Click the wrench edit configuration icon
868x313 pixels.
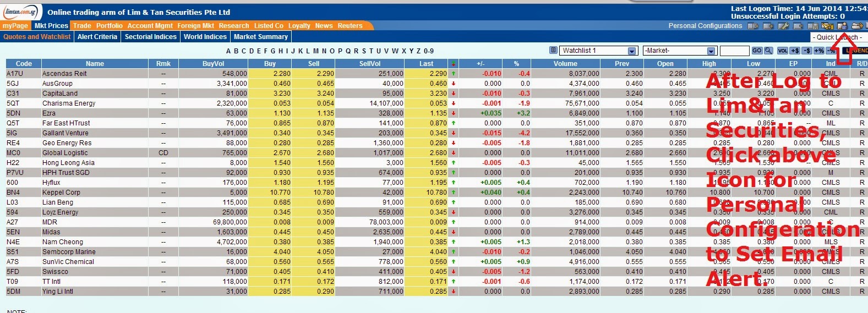[x=783, y=26]
